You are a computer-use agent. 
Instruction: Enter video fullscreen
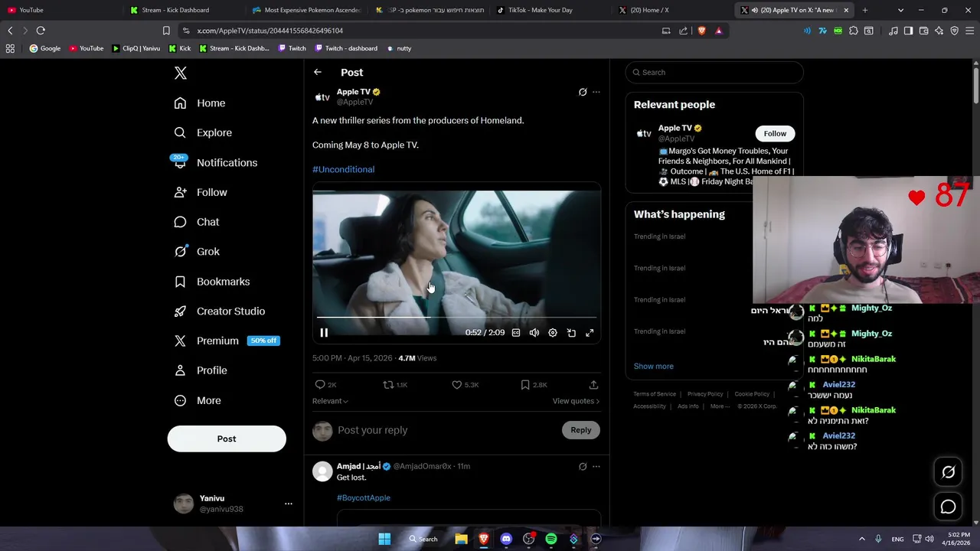point(590,333)
